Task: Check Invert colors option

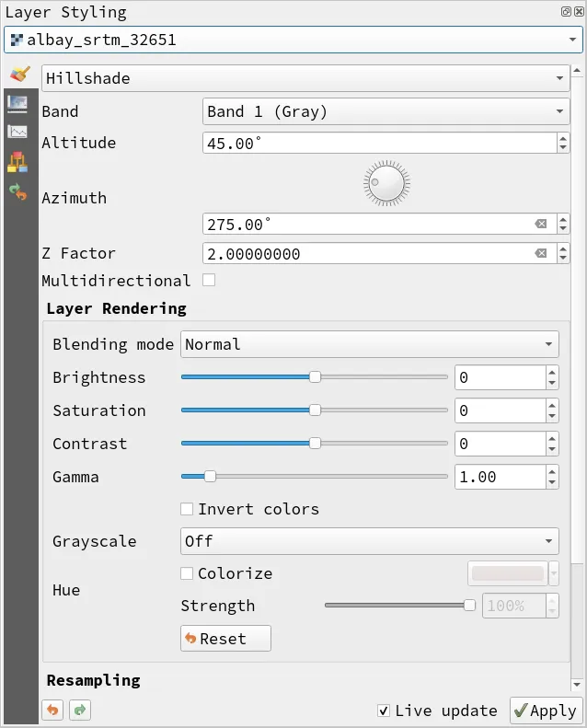Action: [187, 509]
